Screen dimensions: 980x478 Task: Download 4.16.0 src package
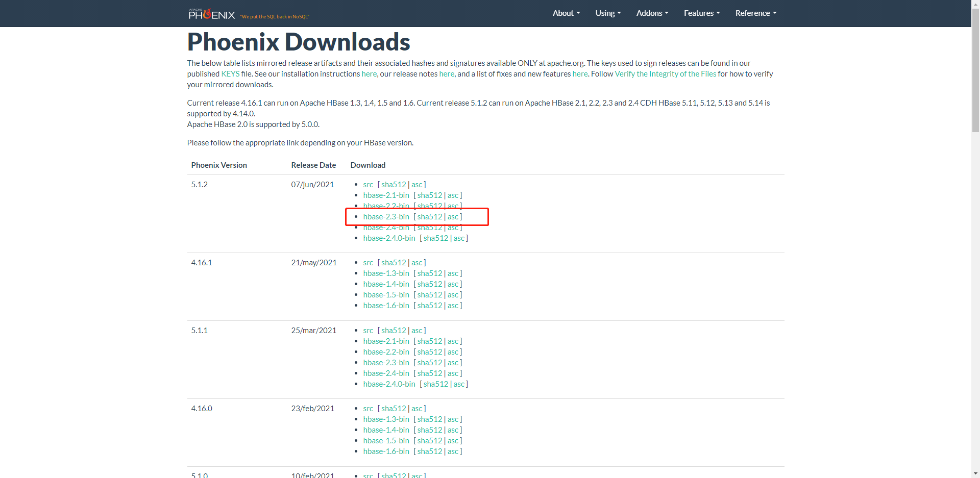pos(368,409)
